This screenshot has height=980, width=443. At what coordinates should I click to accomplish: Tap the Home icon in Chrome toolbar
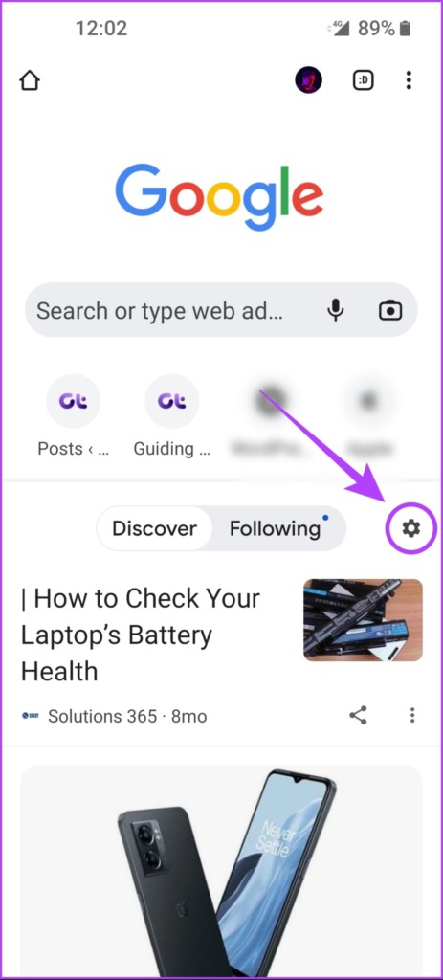(30, 80)
